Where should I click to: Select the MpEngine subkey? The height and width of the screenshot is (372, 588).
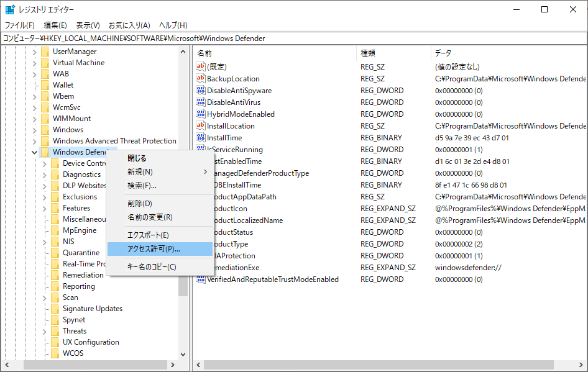[x=80, y=230]
